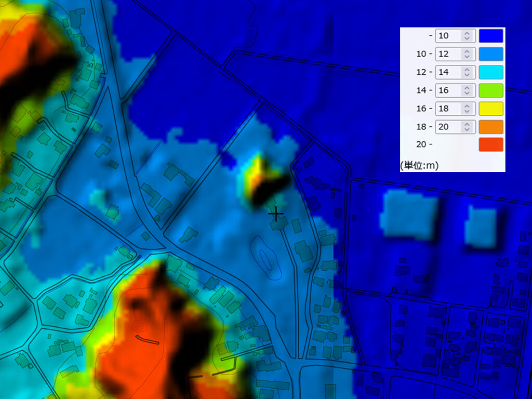
Task: Select the text field containing 18
Action: coord(449,109)
